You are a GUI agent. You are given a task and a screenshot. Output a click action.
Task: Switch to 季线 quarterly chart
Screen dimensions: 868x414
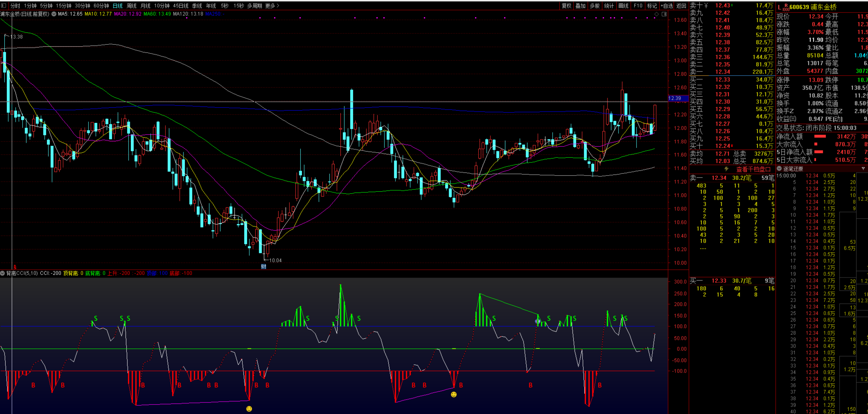coord(197,6)
